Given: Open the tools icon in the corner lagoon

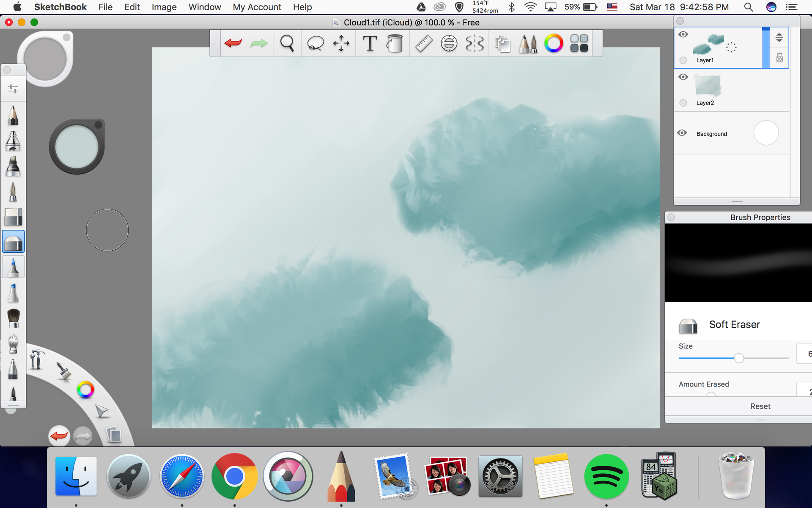Looking at the screenshot, I should point(37,359).
